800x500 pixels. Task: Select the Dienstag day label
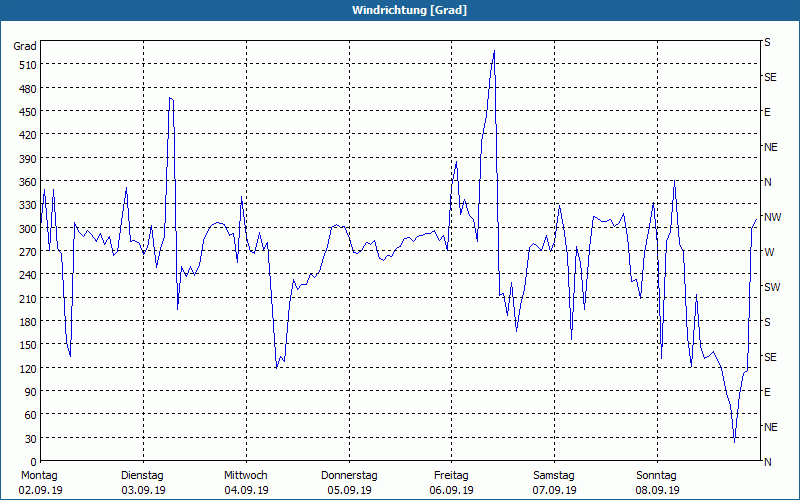tap(142, 476)
